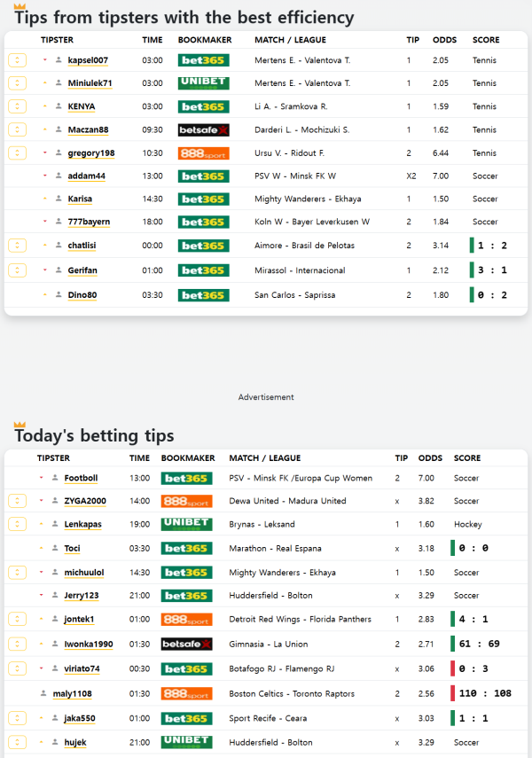Click the yellow up trend arrow beside Karisa
The width and height of the screenshot is (532, 758).
44,199
